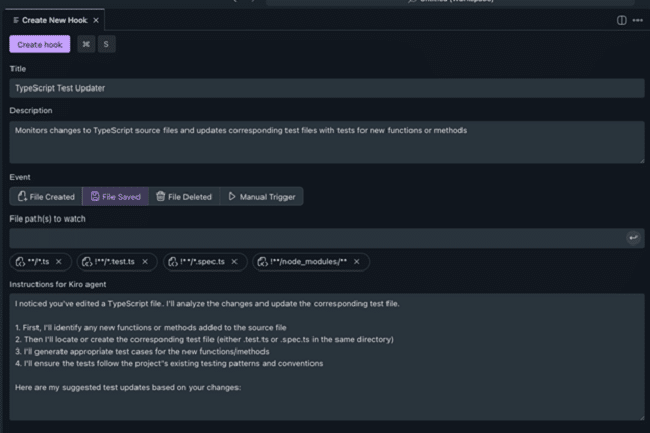Click the Create New Hook tab icon
This screenshot has width=650, height=433.
(x=16, y=20)
